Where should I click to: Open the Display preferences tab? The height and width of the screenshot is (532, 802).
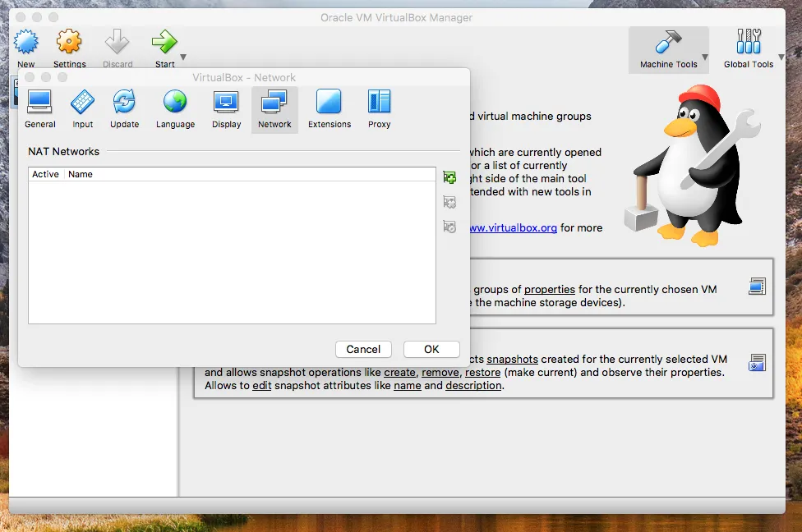point(226,109)
